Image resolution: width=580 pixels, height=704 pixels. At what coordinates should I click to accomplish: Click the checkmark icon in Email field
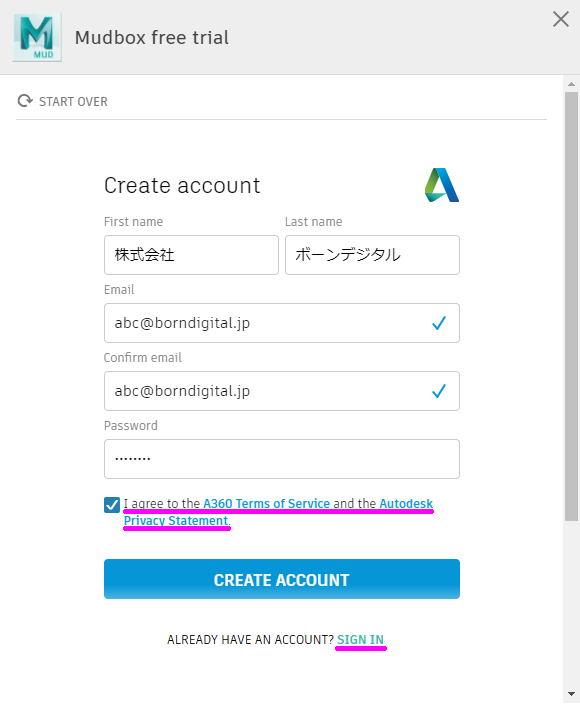[439, 323]
